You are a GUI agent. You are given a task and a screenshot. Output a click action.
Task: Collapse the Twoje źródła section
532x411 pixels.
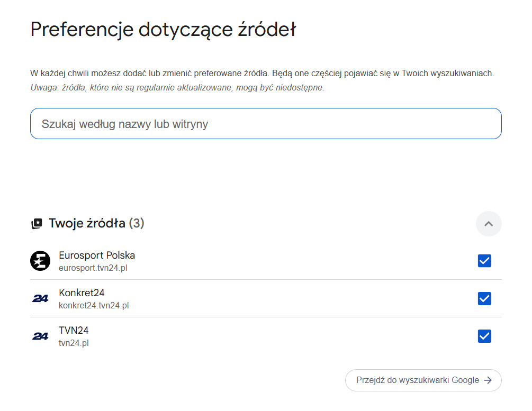tap(489, 224)
